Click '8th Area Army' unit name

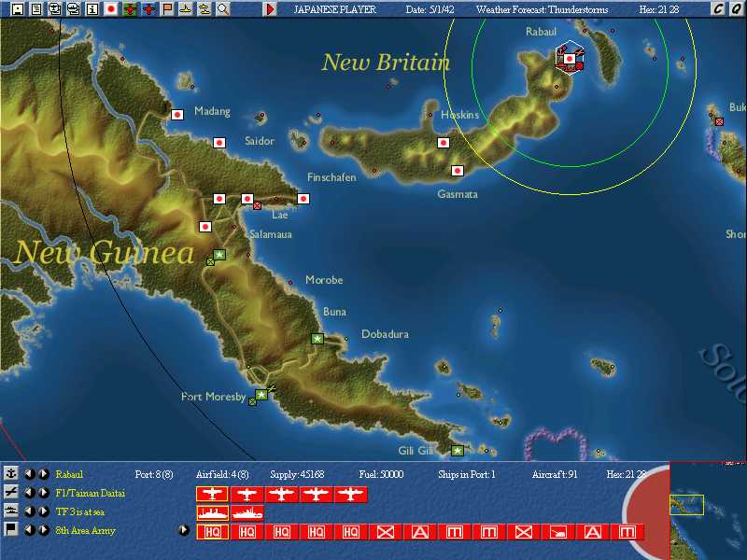(x=85, y=530)
